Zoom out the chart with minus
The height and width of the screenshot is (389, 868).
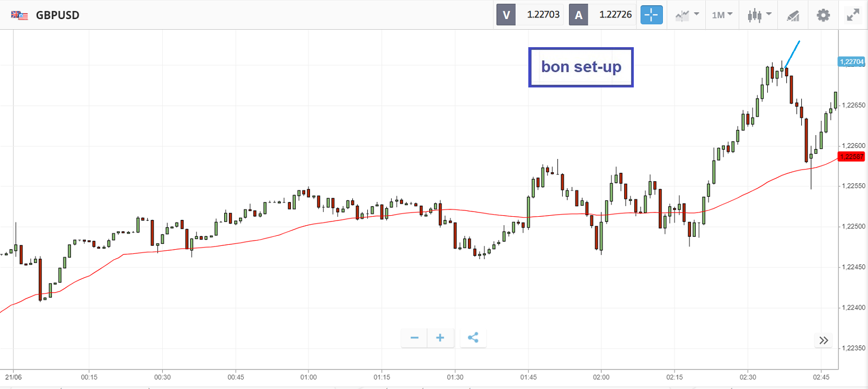(414, 338)
